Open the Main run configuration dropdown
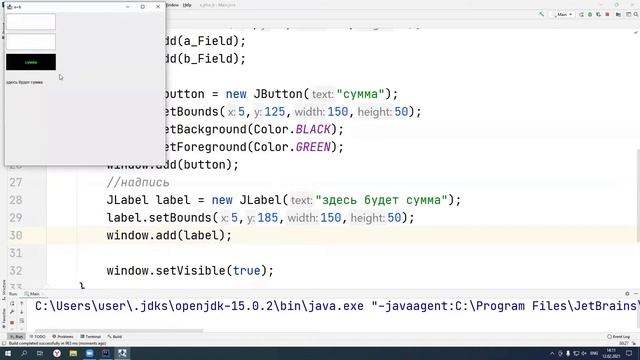Viewport: 640px width, 360px height. pyautogui.click(x=563, y=14)
